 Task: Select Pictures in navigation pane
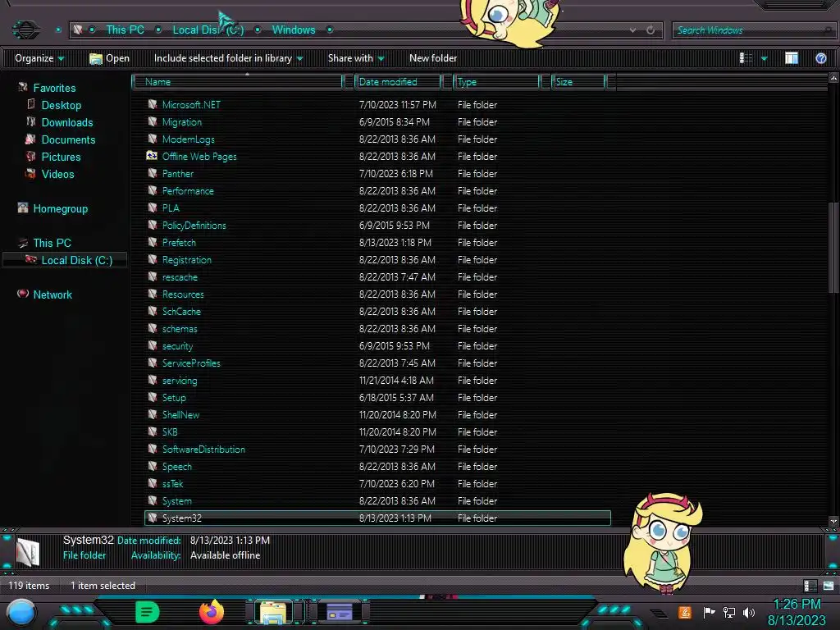coord(61,157)
